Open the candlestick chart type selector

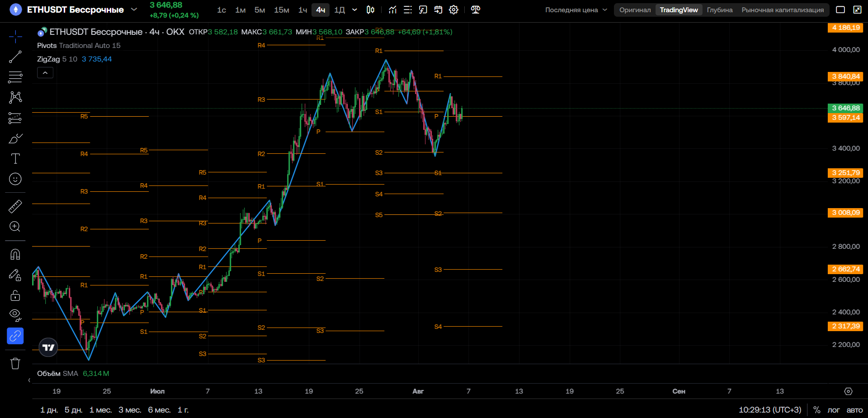pos(370,9)
